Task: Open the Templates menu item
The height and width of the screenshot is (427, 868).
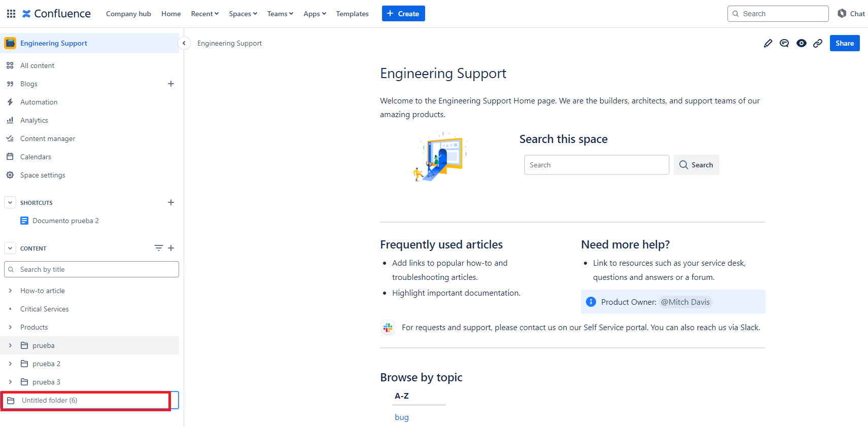Action: click(x=352, y=14)
